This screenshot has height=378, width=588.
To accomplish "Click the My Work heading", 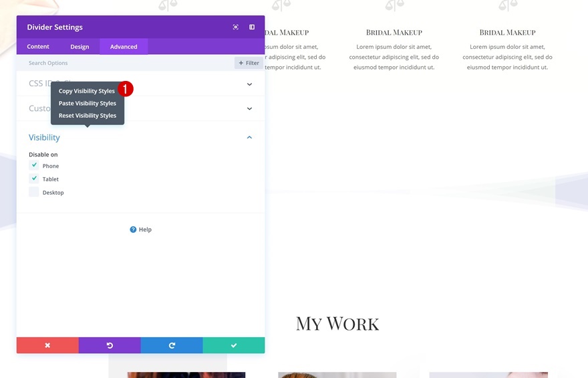I will click(337, 324).
